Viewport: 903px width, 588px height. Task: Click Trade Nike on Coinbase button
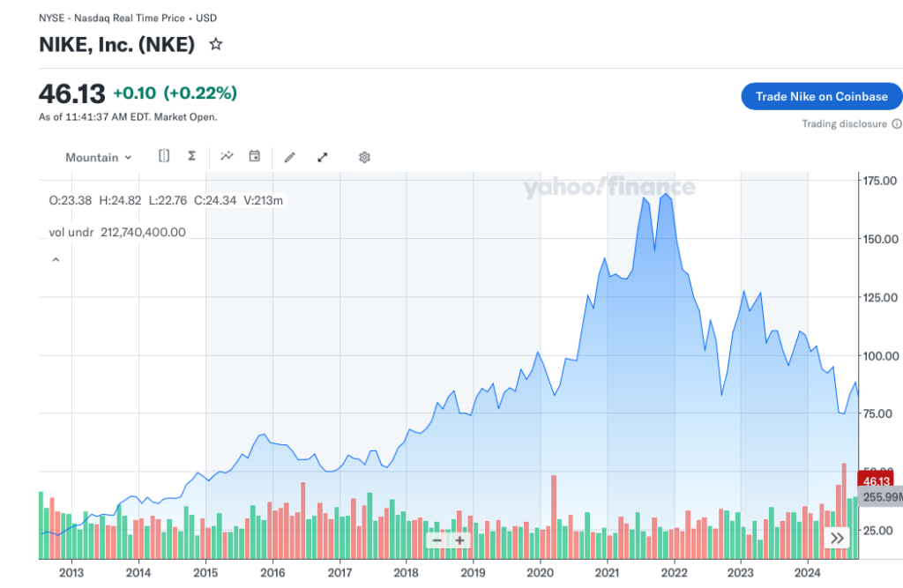click(x=822, y=96)
